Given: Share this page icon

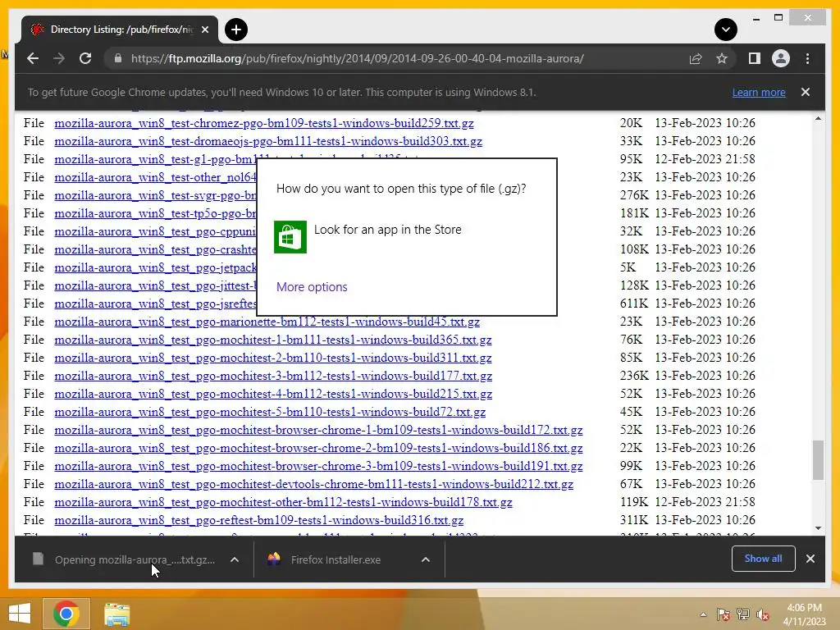Looking at the screenshot, I should click(696, 58).
